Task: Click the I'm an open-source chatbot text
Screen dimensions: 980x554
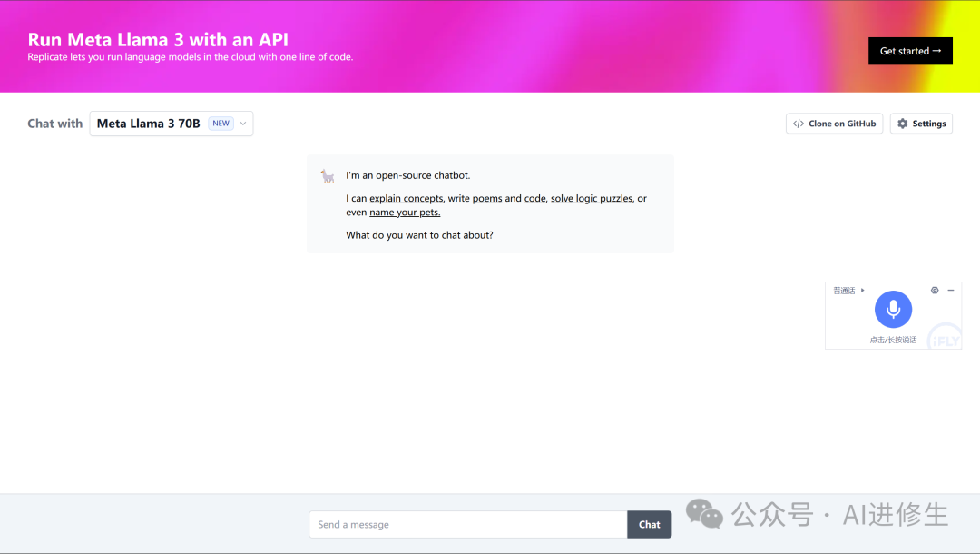Action: tap(408, 175)
